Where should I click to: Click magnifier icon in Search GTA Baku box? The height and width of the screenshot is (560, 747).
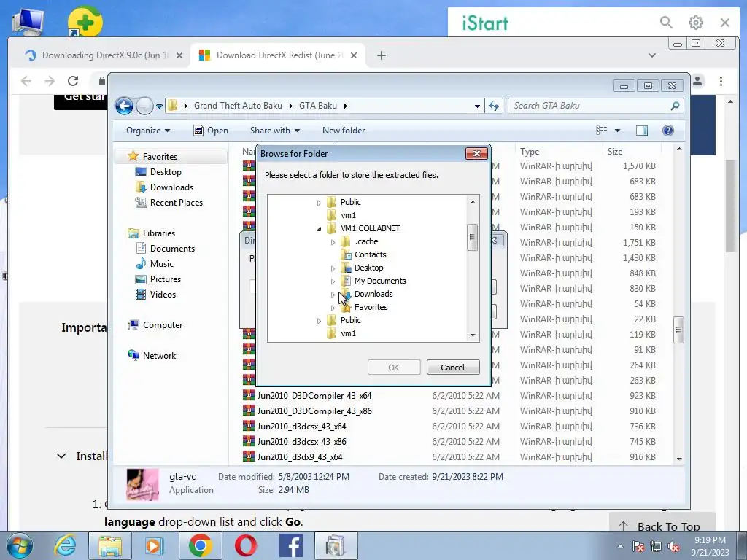pos(675,106)
